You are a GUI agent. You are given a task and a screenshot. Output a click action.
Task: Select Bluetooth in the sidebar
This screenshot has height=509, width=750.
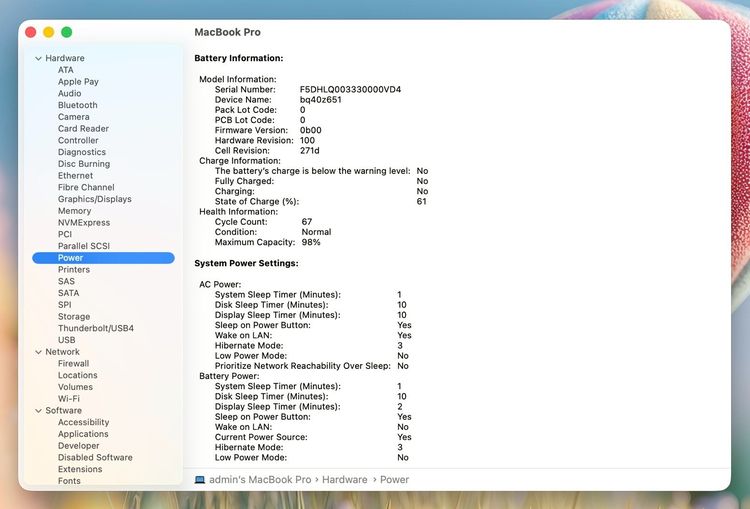77,105
